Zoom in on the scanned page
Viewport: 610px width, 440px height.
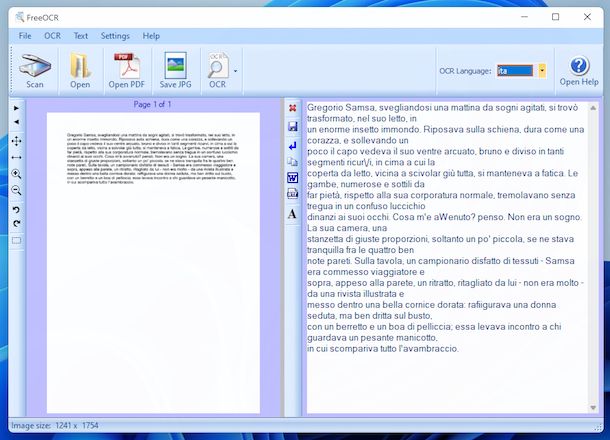16,174
